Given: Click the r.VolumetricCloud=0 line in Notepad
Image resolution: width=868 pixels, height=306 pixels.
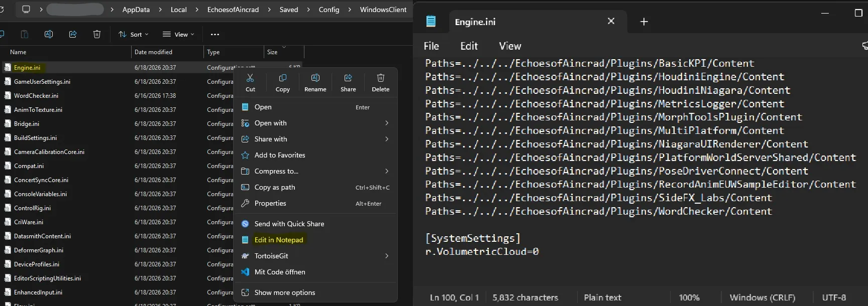Looking at the screenshot, I should point(482,252).
